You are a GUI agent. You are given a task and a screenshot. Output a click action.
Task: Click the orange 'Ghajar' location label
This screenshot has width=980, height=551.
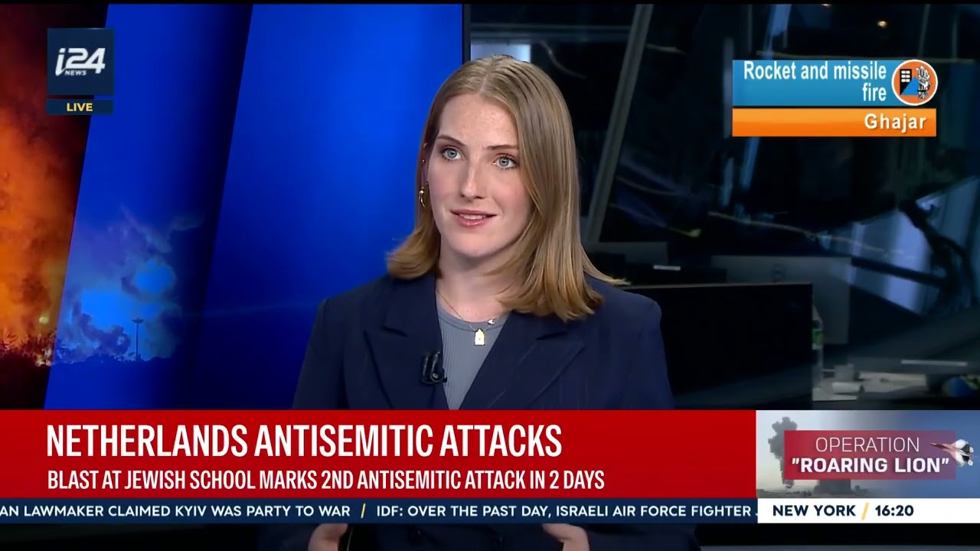pyautogui.click(x=834, y=122)
